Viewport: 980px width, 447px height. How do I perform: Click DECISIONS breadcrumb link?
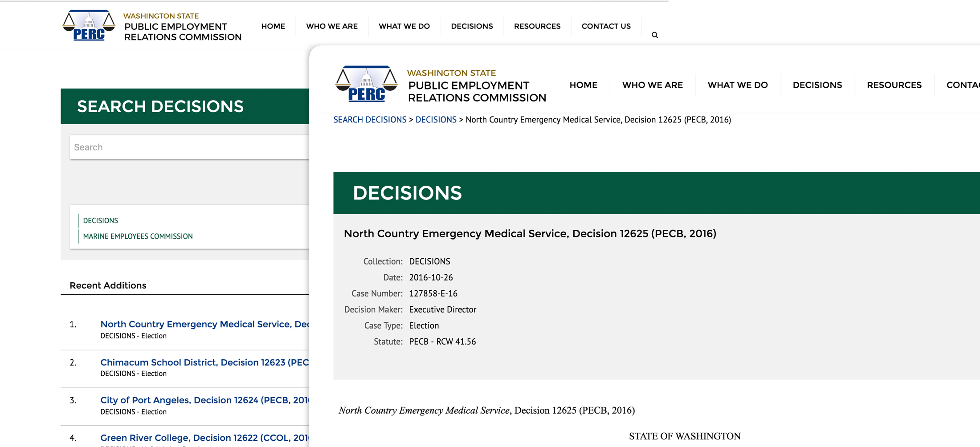click(x=436, y=120)
